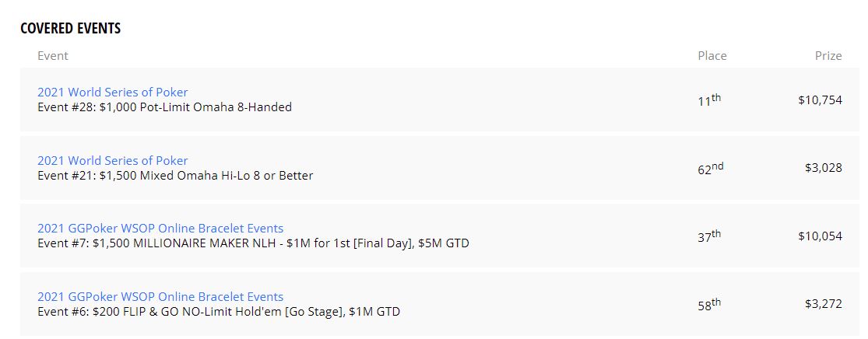Open the GGPoker WSOP Online link above Event #7

pos(160,229)
